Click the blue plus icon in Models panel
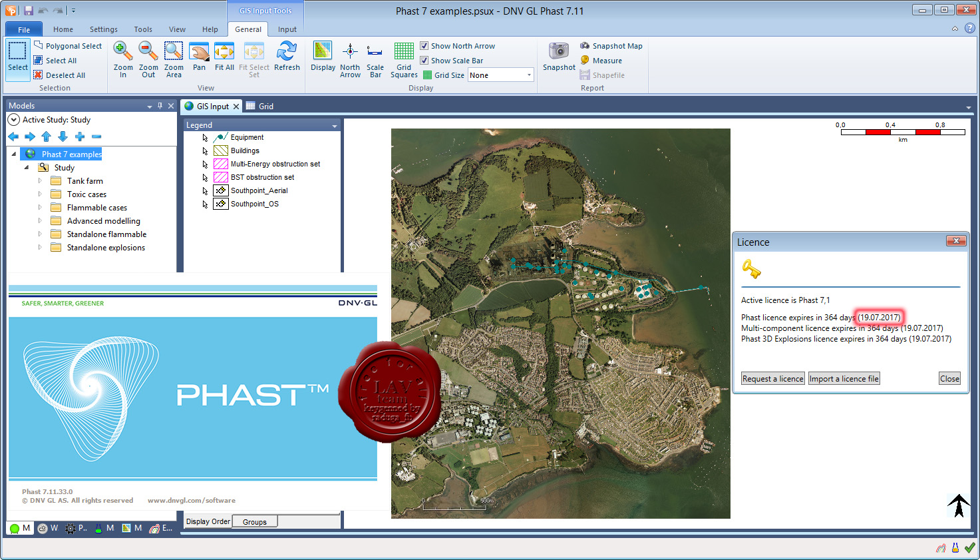The image size is (980, 560). [x=80, y=137]
